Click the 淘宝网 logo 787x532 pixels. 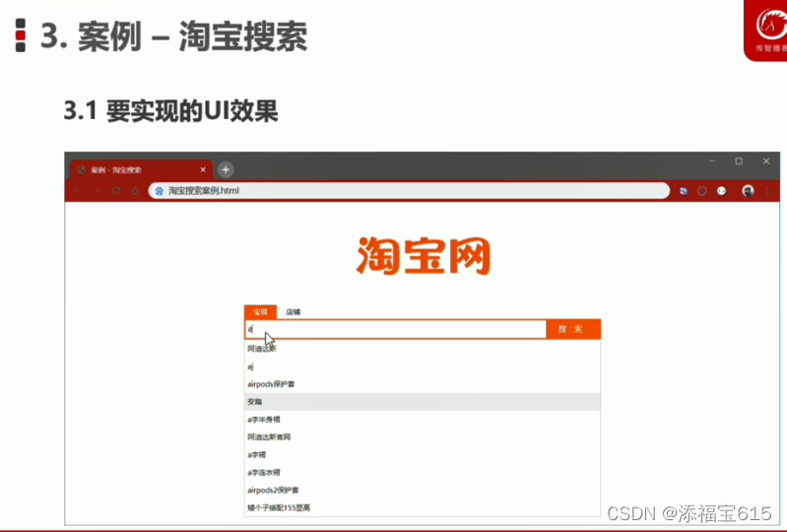tap(424, 256)
